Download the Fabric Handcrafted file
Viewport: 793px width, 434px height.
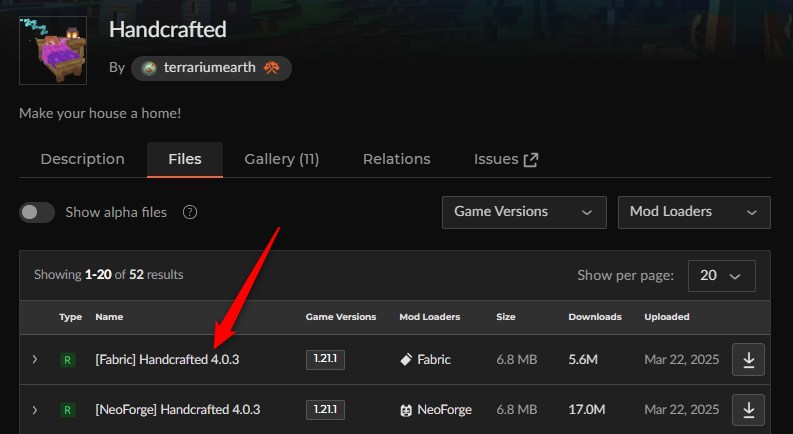[748, 360]
